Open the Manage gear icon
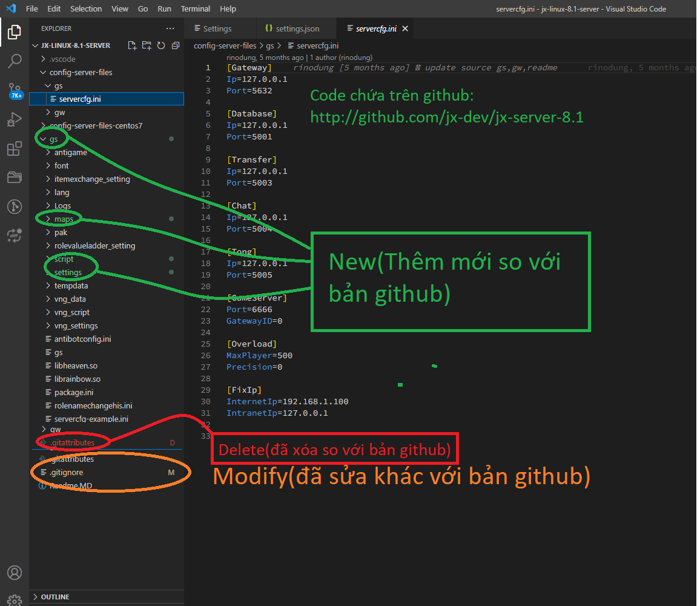The width and height of the screenshot is (700, 606). [15, 600]
